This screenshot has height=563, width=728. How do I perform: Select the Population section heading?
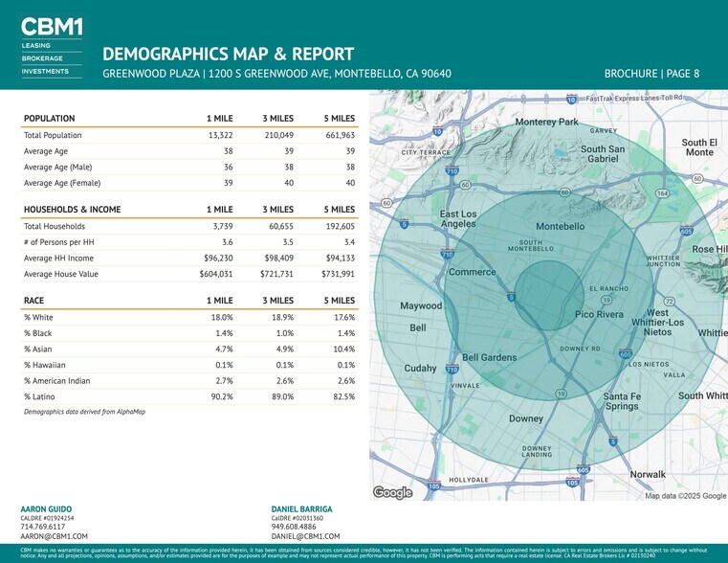(49, 118)
